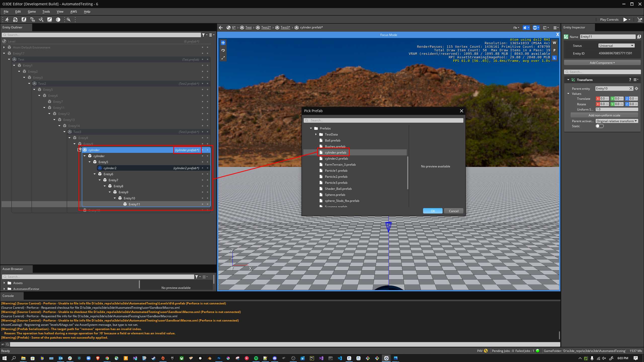The image size is (644, 362).
Task: Open the UI Editor globe icon in toolbar
Action: (x=58, y=20)
